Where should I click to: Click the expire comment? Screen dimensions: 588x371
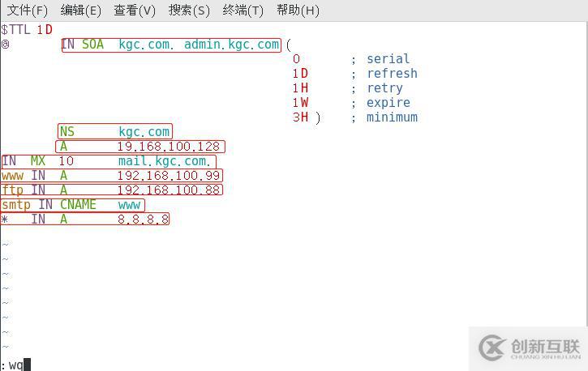click(388, 103)
